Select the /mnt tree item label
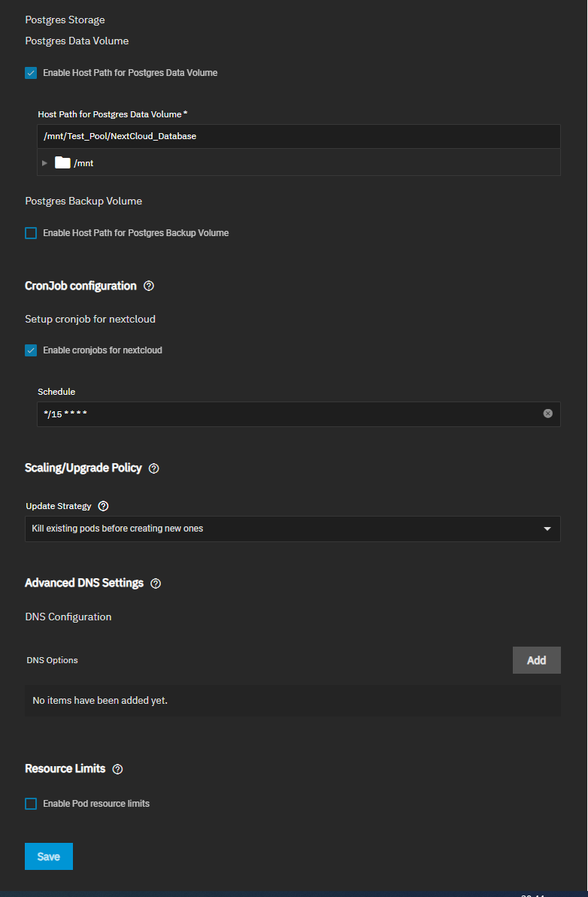Image resolution: width=588 pixels, height=897 pixels. click(83, 163)
